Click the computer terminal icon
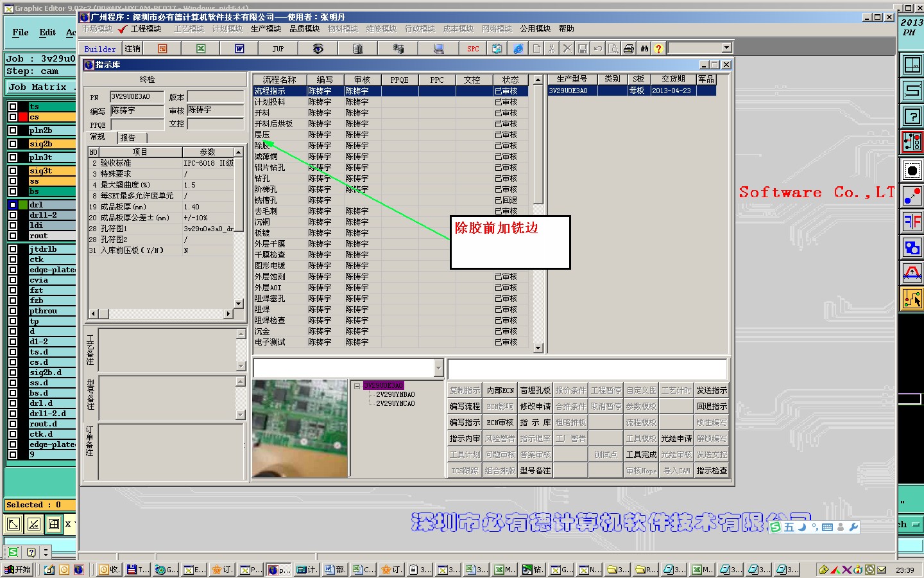This screenshot has height=578, width=924. pyautogui.click(x=439, y=49)
